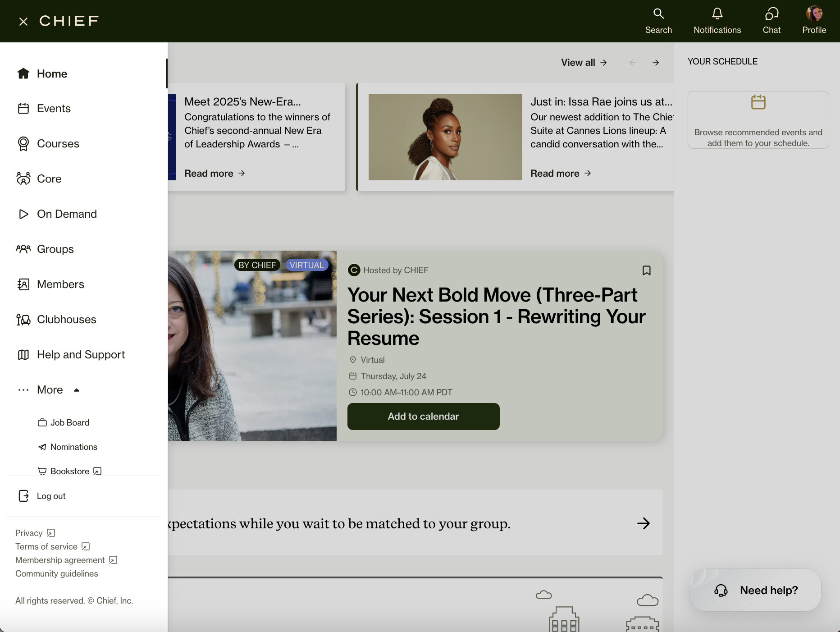Image resolution: width=840 pixels, height=632 pixels.
Task: Click the calendar icon in Your Schedule
Action: pyautogui.click(x=758, y=102)
